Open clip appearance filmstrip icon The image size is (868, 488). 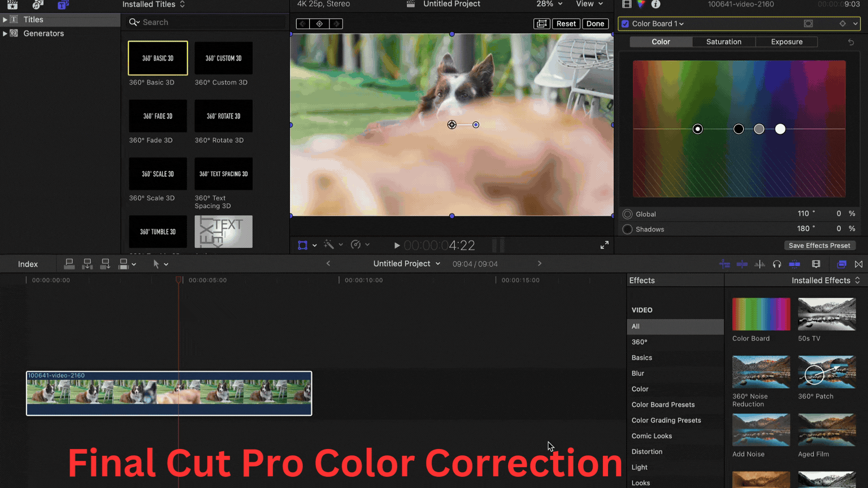pos(816,264)
